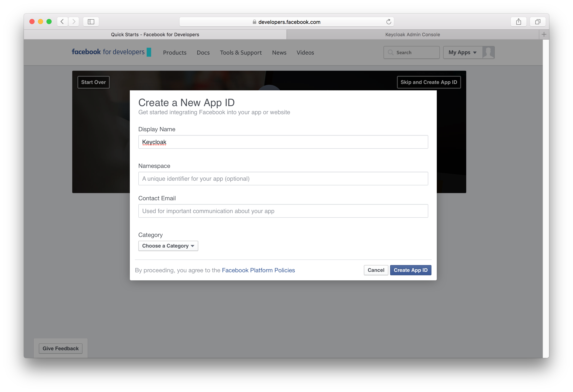
Task: Open the Products menu item
Action: coord(175,52)
